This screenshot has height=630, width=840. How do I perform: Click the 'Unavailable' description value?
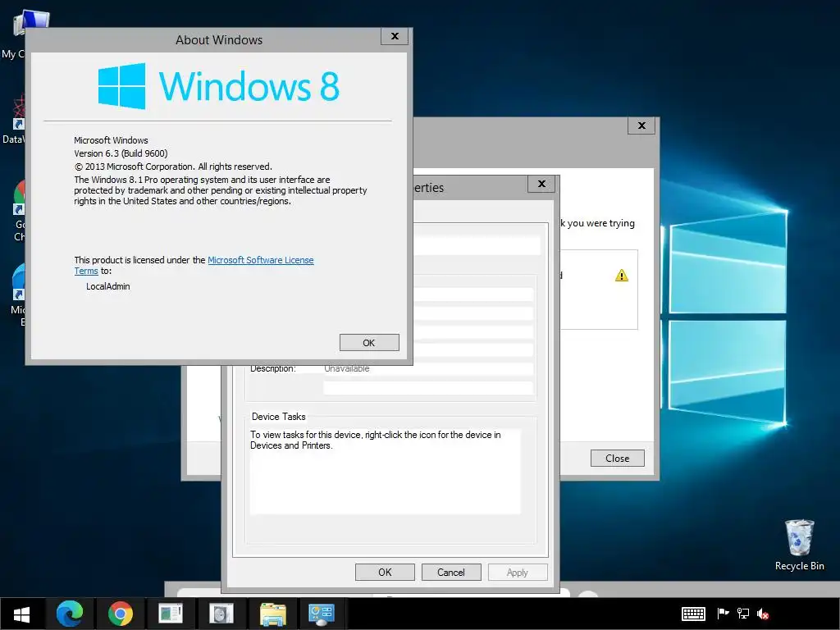point(347,368)
